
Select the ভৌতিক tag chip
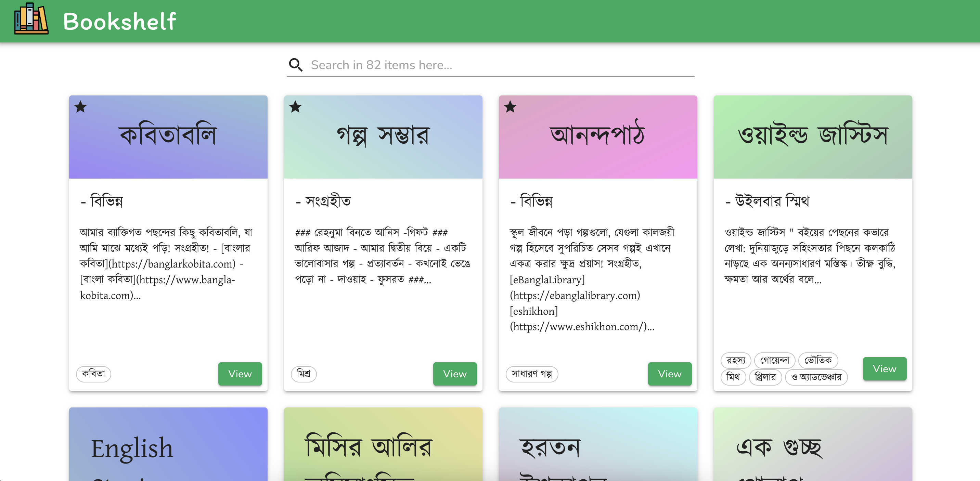coord(818,360)
